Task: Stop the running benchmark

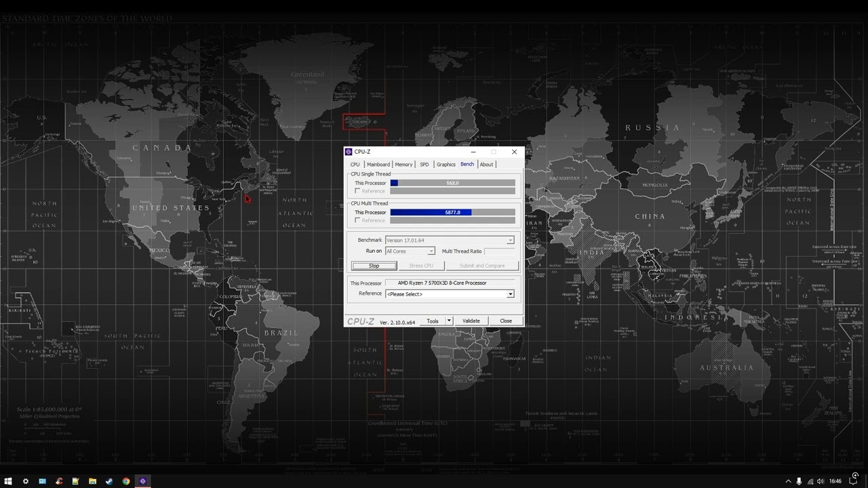Action: pyautogui.click(x=374, y=266)
